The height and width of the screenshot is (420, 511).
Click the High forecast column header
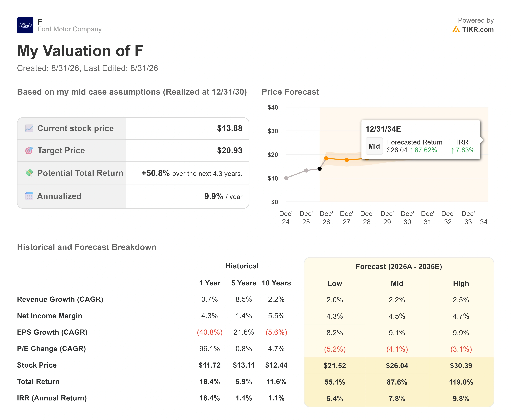tap(461, 283)
